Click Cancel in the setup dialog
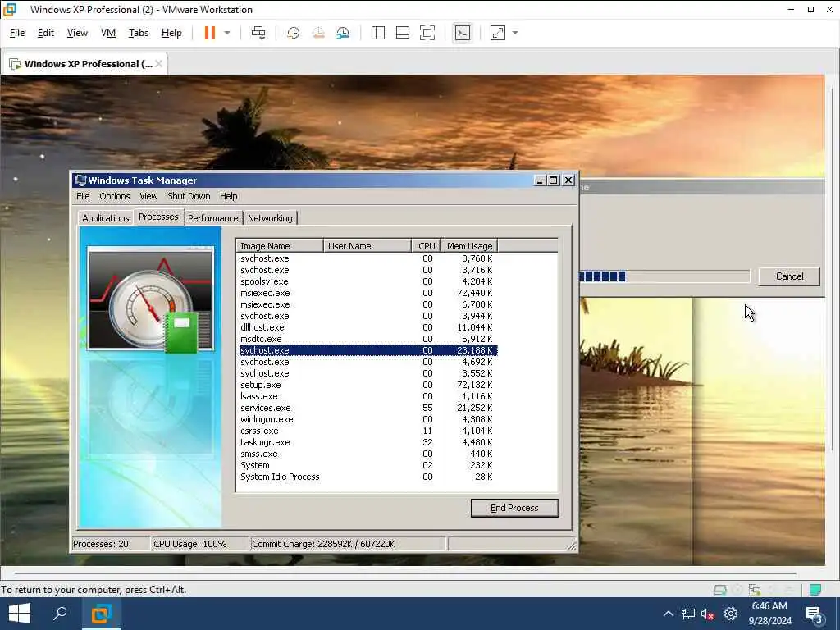This screenshot has width=840, height=630. pos(789,276)
